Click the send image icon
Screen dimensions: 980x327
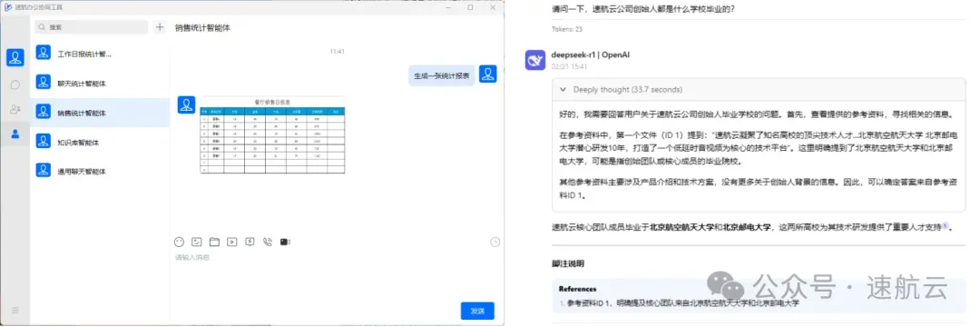(197, 242)
